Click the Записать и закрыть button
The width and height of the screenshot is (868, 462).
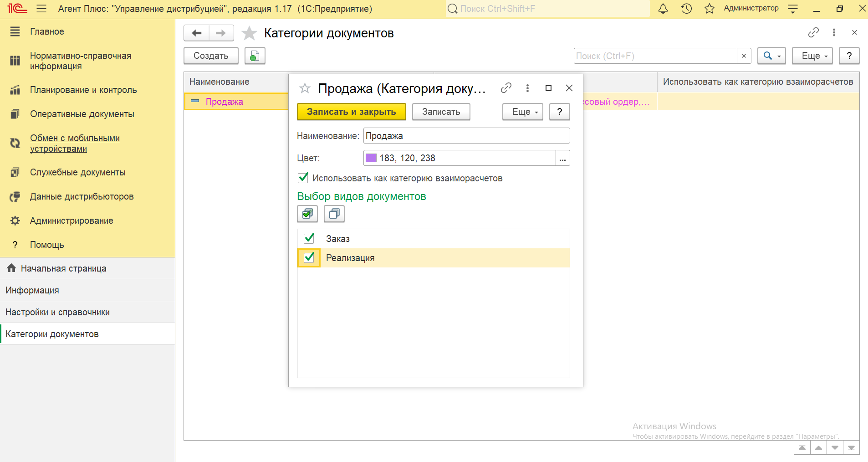coord(351,112)
